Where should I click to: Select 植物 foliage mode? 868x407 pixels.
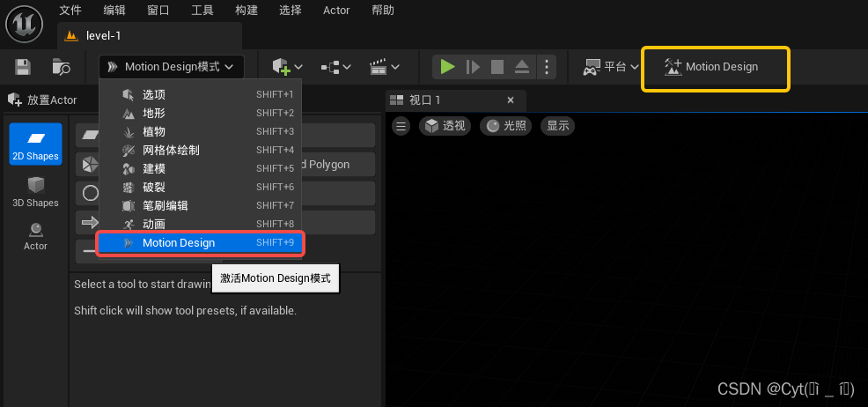200,132
